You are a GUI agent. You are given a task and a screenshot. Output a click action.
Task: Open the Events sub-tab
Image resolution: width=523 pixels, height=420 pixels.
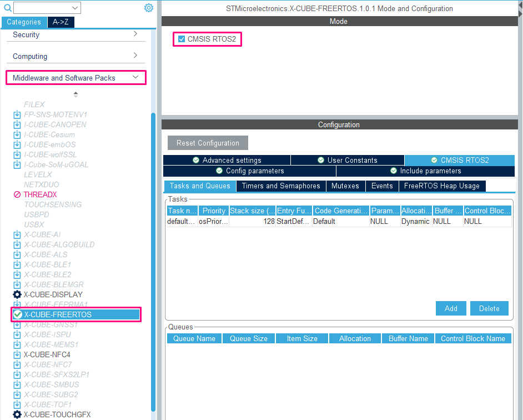382,186
